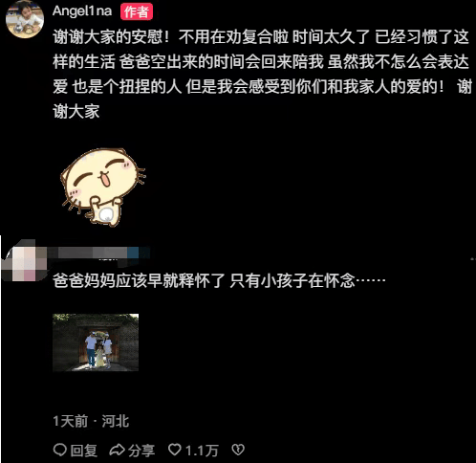Like the comment with the heart icon
476x463 pixels.
click(175, 450)
